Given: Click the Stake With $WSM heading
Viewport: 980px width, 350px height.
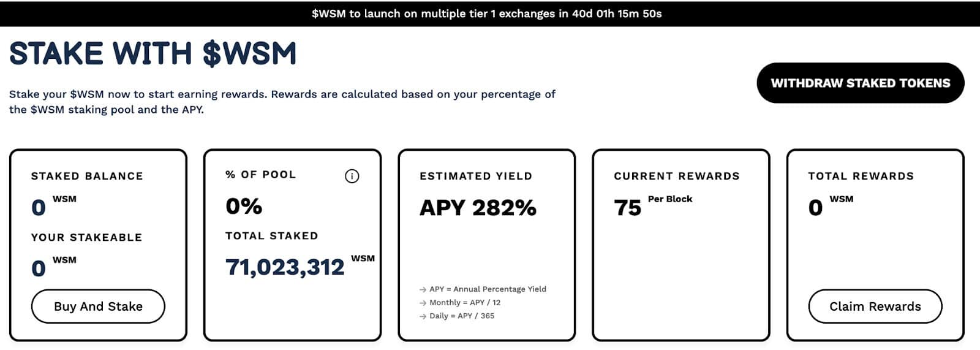Looking at the screenshot, I should pos(153,54).
